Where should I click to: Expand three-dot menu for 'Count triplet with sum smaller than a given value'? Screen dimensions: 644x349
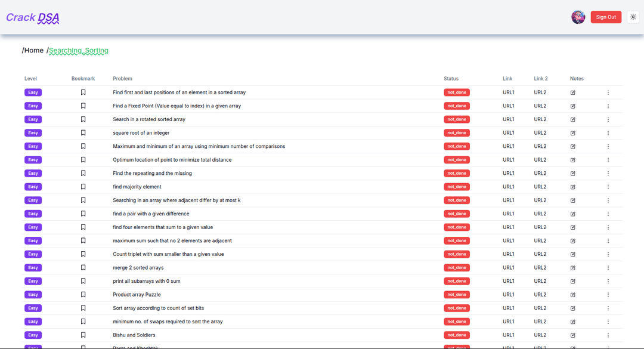click(x=608, y=254)
